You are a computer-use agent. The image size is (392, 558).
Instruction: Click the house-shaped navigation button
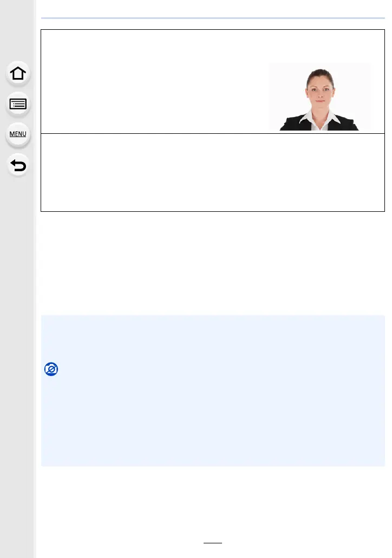pos(18,73)
